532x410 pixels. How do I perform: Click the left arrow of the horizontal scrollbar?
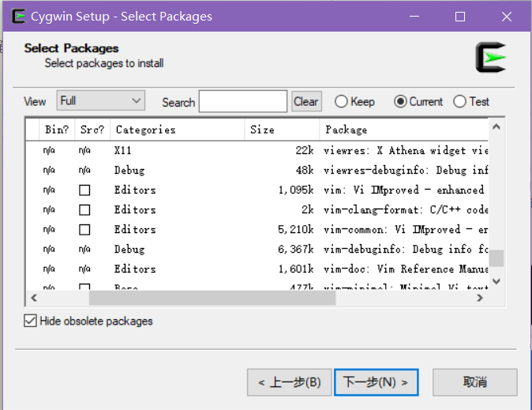34,298
